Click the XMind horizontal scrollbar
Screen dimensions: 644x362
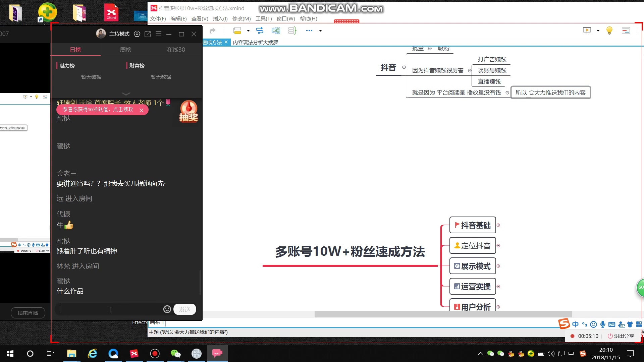443,314
